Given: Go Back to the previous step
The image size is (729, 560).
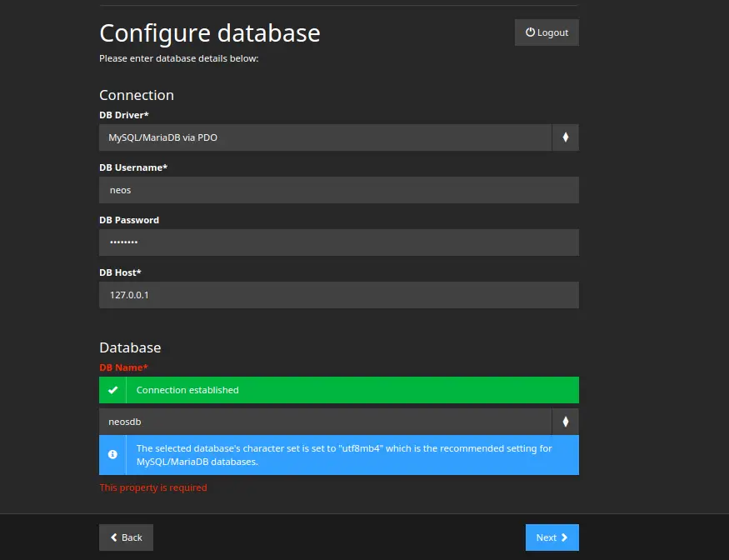Looking at the screenshot, I should 126,537.
